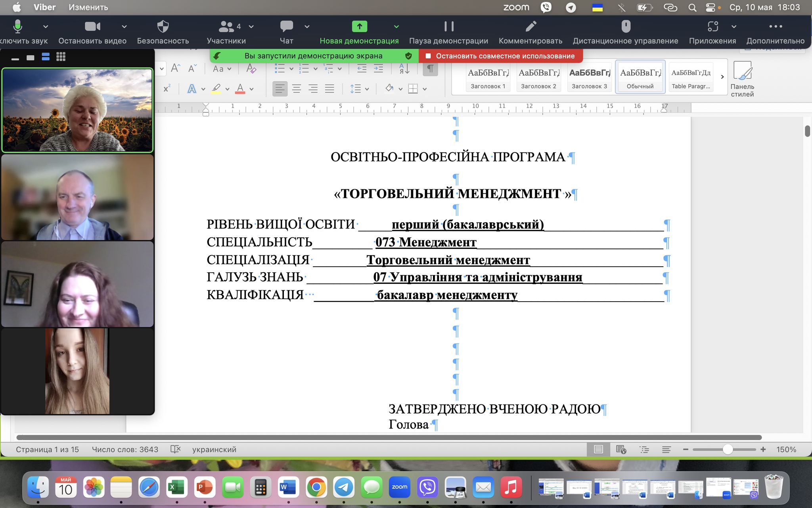Justify the paragraph text
Screen dimensions: 812x508
(329, 89)
